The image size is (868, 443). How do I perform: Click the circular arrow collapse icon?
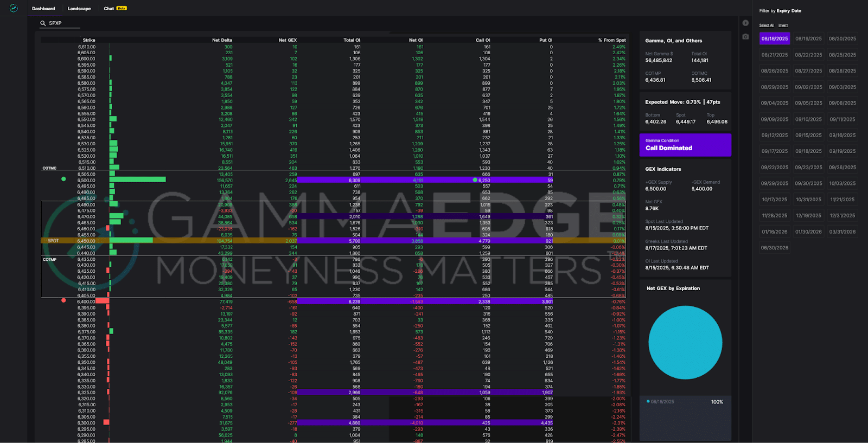pos(745,23)
